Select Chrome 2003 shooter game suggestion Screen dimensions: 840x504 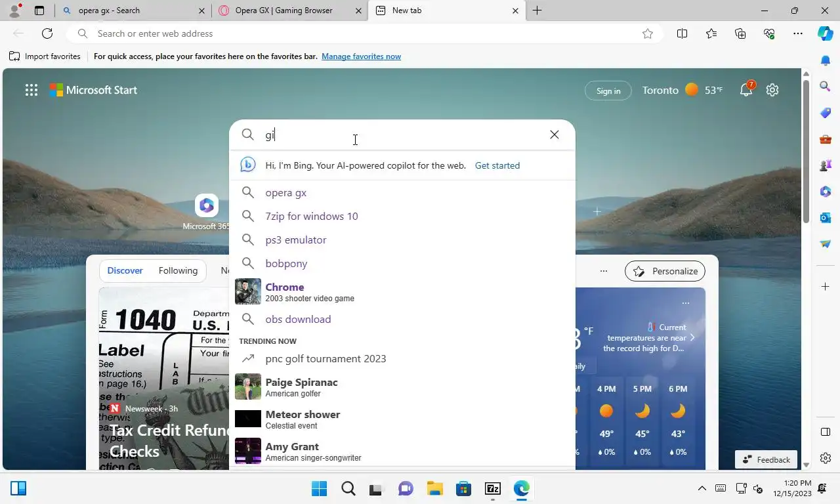(x=402, y=291)
